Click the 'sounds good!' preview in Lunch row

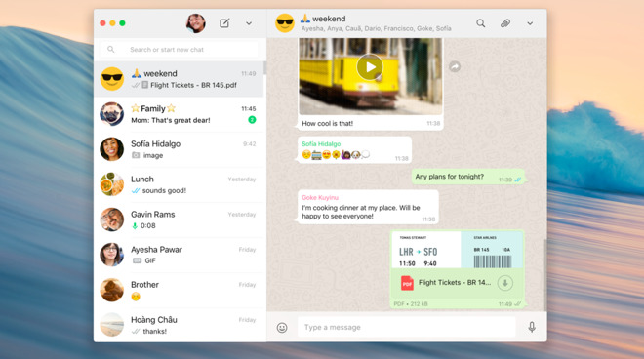(x=164, y=190)
